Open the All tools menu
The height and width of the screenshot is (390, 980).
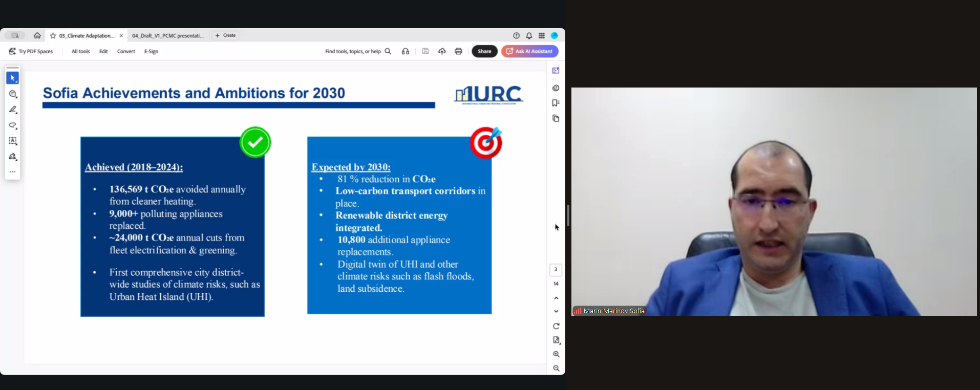tap(80, 51)
